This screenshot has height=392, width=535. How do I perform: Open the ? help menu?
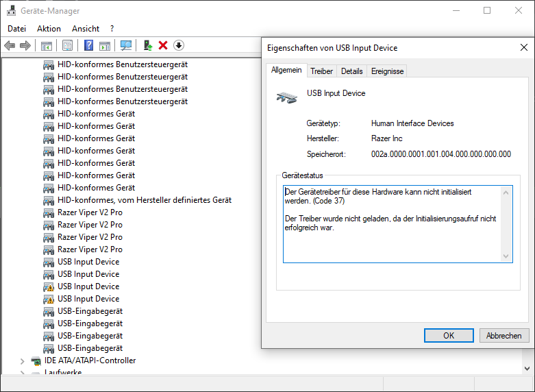tap(112, 29)
